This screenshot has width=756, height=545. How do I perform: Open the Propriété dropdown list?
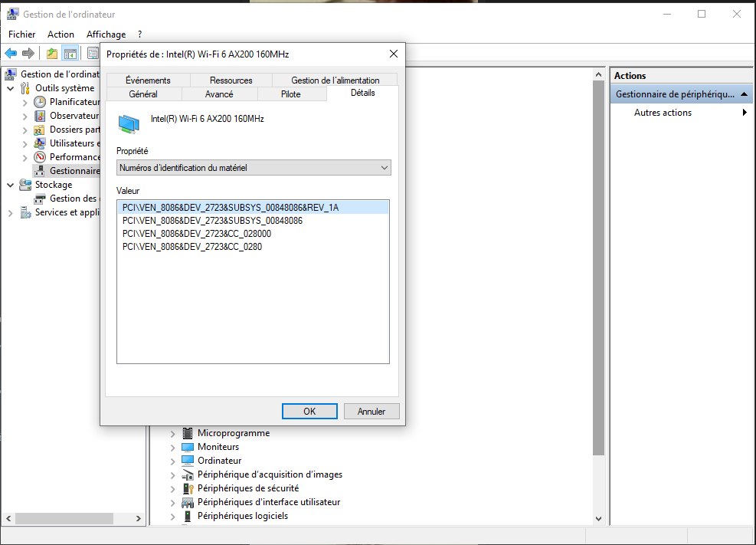tap(253, 168)
